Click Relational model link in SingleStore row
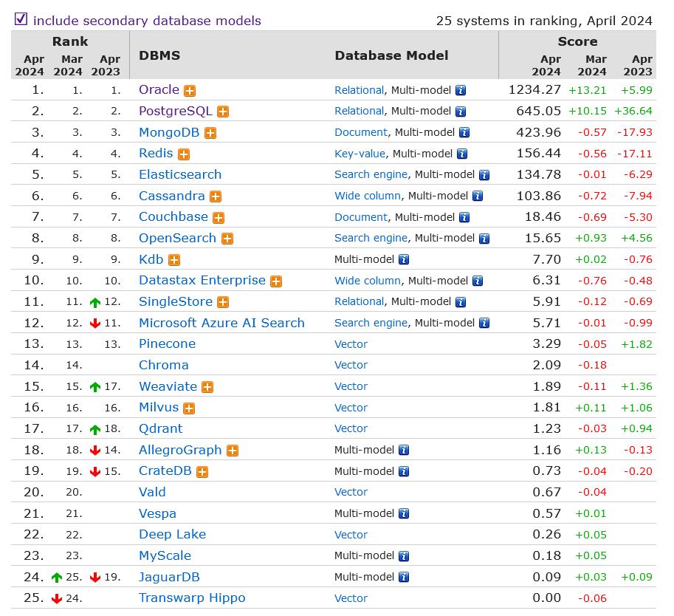 click(359, 302)
